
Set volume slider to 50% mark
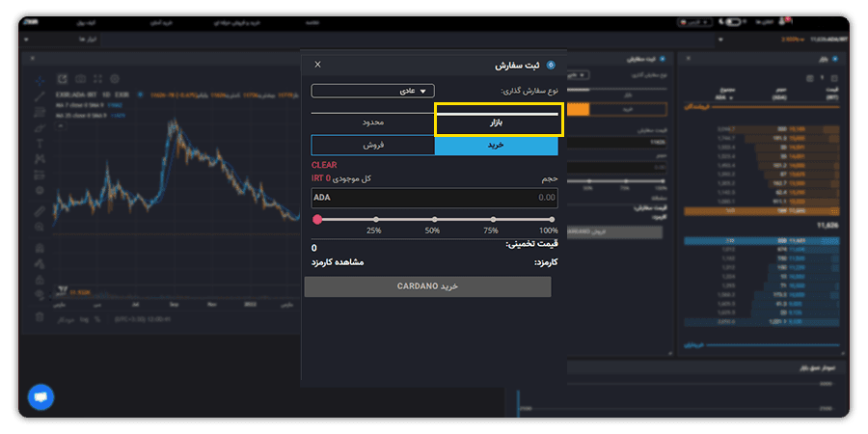[435, 220]
